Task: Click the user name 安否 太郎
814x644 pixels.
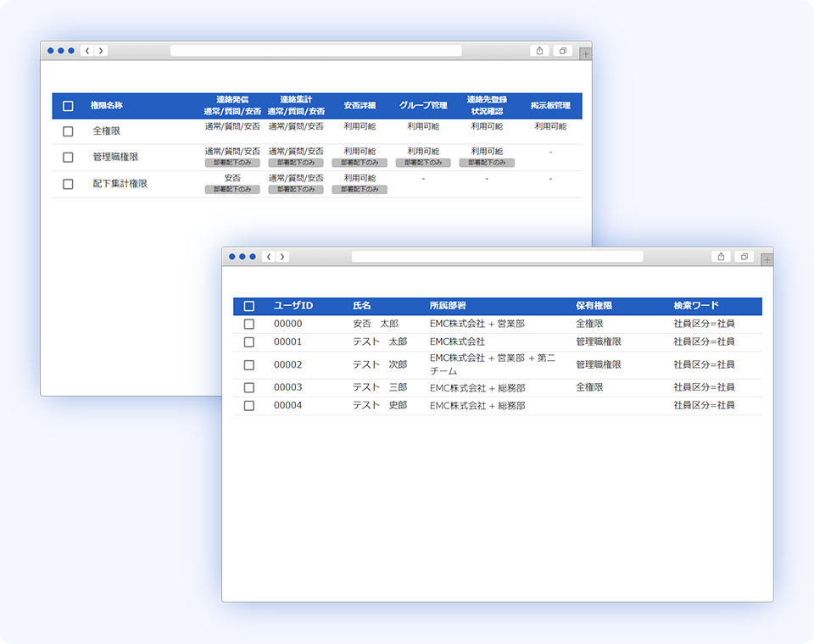Action: pos(375,324)
